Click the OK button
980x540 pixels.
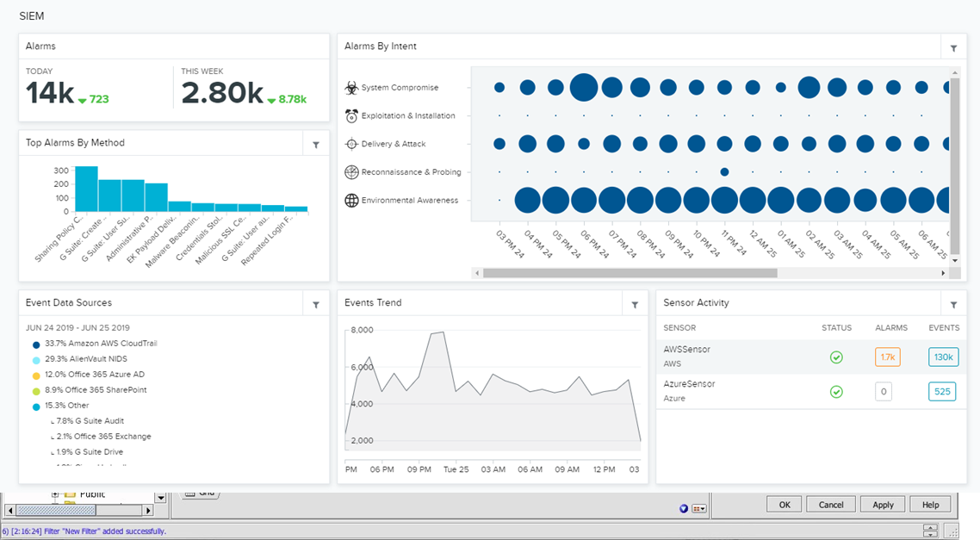pyautogui.click(x=785, y=505)
